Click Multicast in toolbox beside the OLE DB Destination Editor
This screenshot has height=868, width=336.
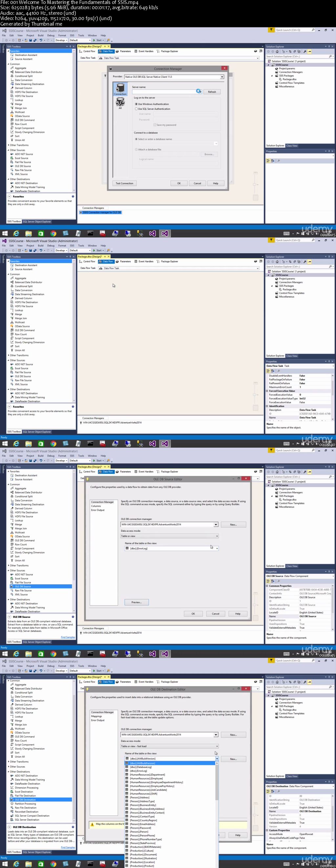(20, 728)
